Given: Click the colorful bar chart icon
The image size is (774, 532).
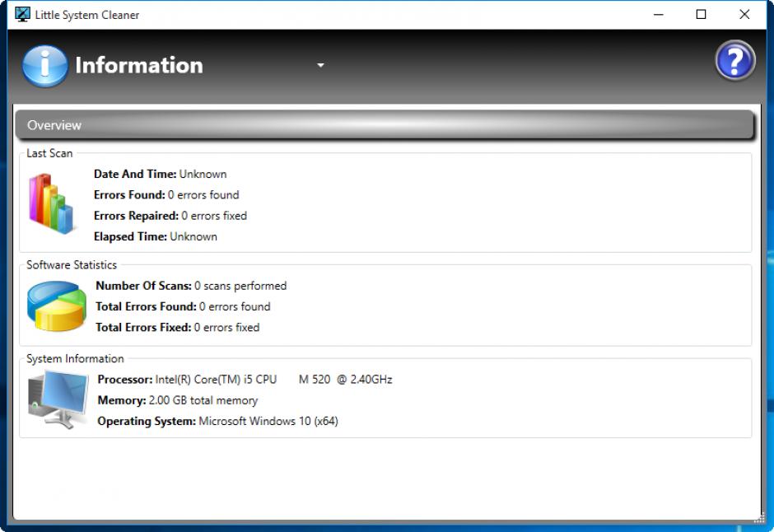Looking at the screenshot, I should [x=52, y=203].
